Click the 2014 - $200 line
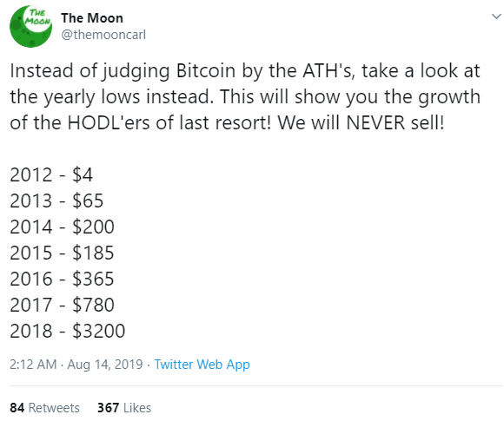504x421 pixels. (62, 227)
